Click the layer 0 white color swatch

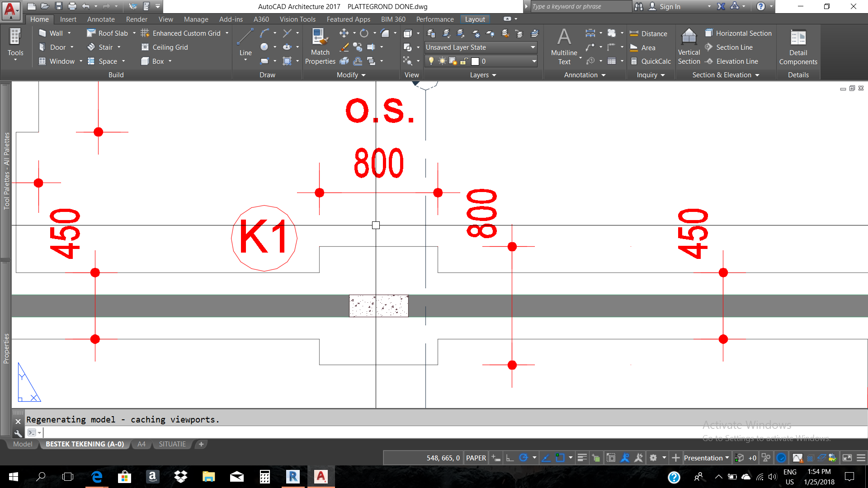point(475,61)
